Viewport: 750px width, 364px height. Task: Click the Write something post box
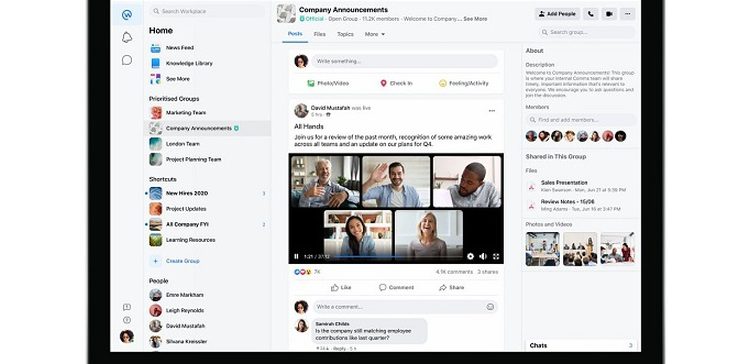coord(405,61)
